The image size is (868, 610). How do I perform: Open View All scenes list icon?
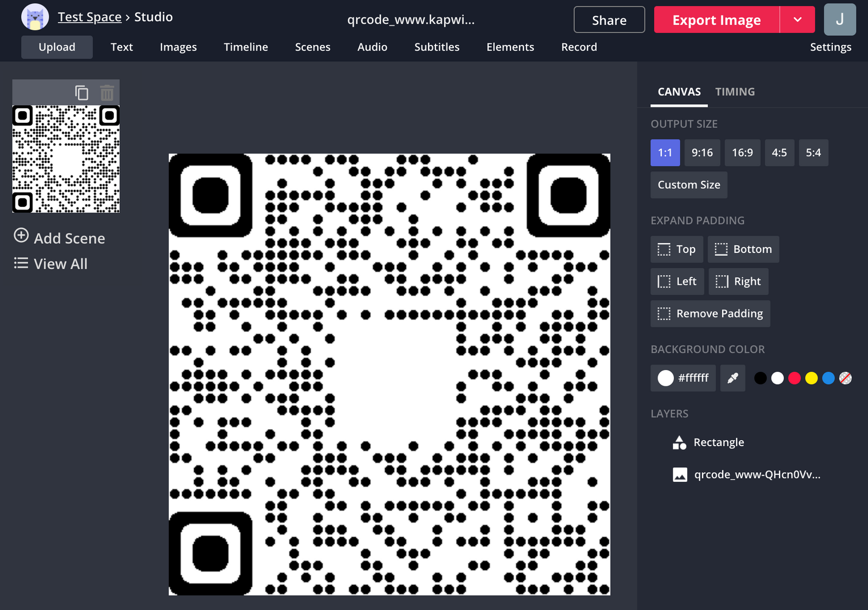tap(20, 263)
